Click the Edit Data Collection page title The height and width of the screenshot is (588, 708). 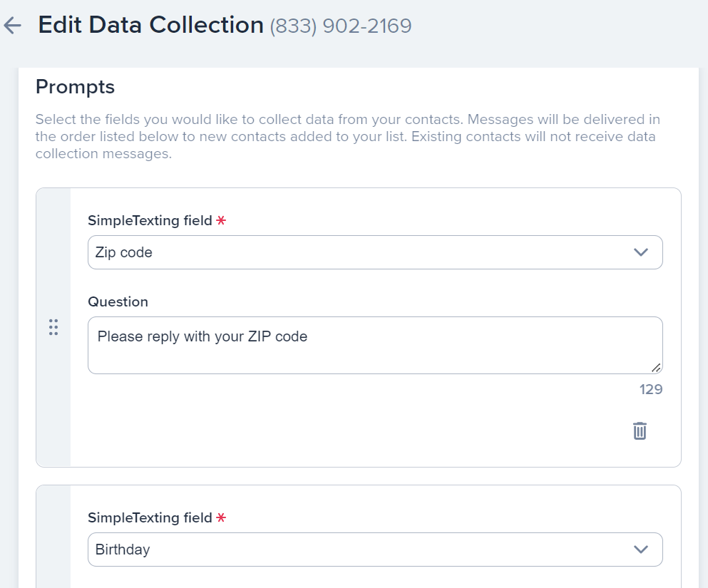click(150, 25)
